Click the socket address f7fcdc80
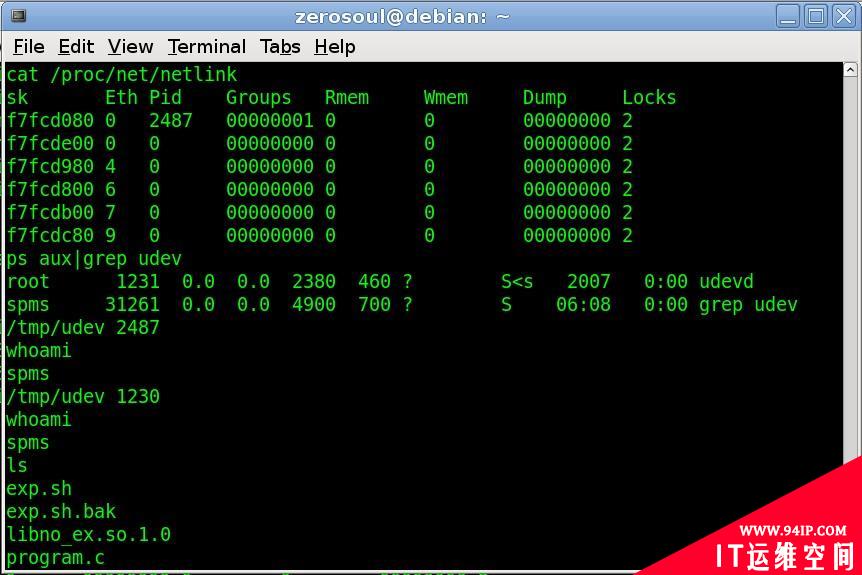 coord(50,236)
